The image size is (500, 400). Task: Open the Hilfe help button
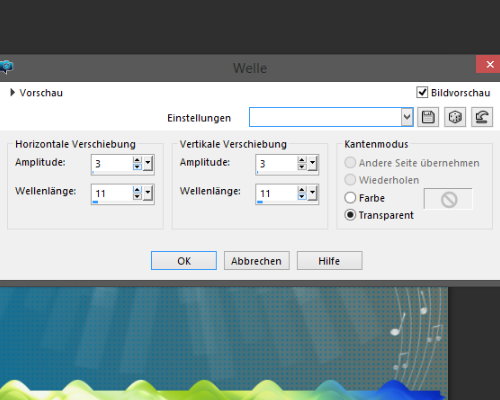coord(329,261)
